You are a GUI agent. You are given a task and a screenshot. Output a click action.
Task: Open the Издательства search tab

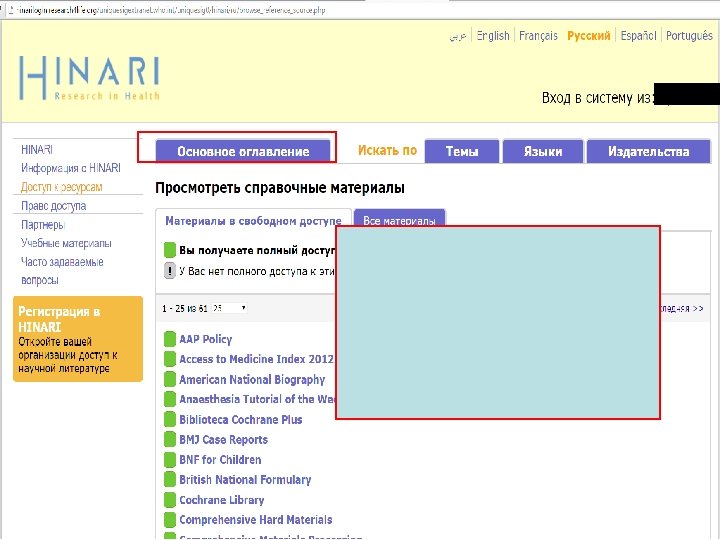coord(648,151)
